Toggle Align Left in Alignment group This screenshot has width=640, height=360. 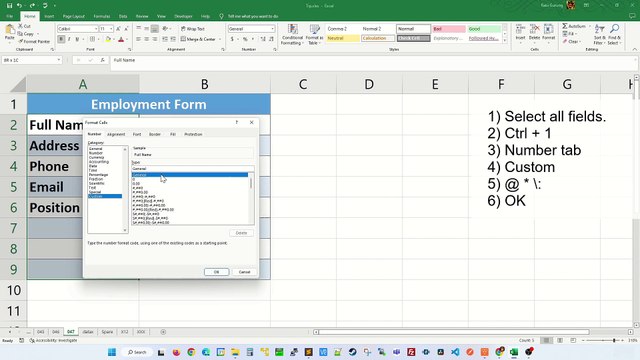coord(138,39)
